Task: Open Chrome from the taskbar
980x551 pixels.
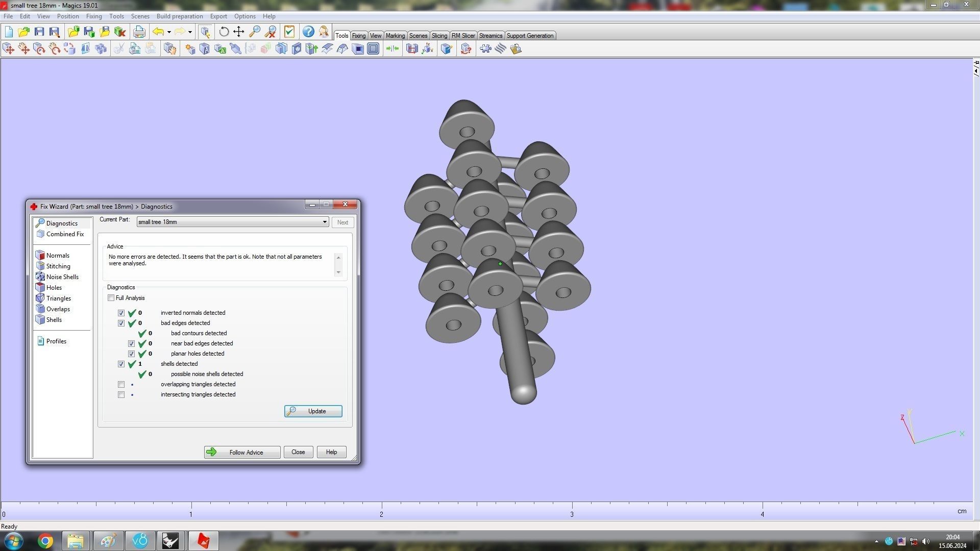Action: (x=45, y=541)
